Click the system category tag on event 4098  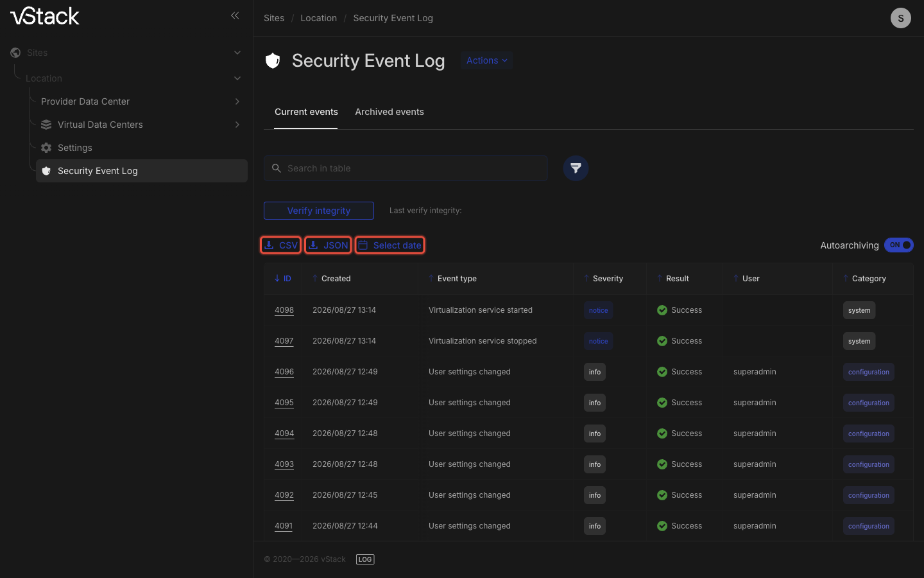859,310
